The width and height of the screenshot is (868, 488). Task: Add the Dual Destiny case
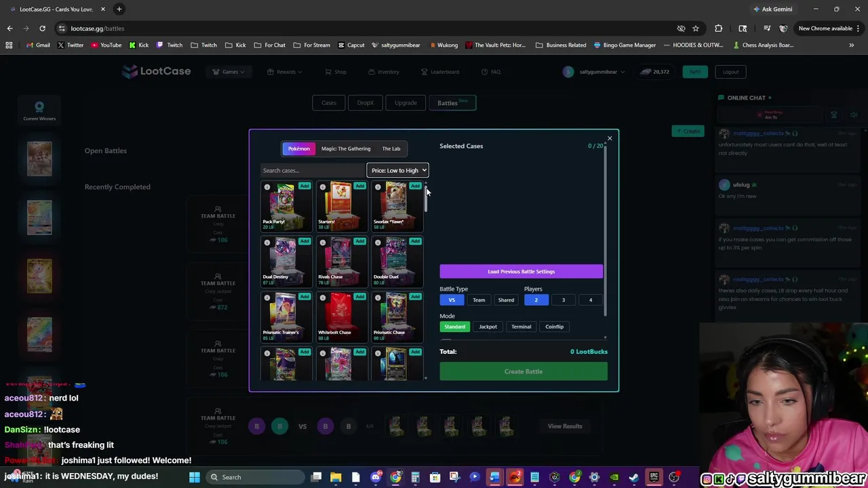tap(304, 241)
